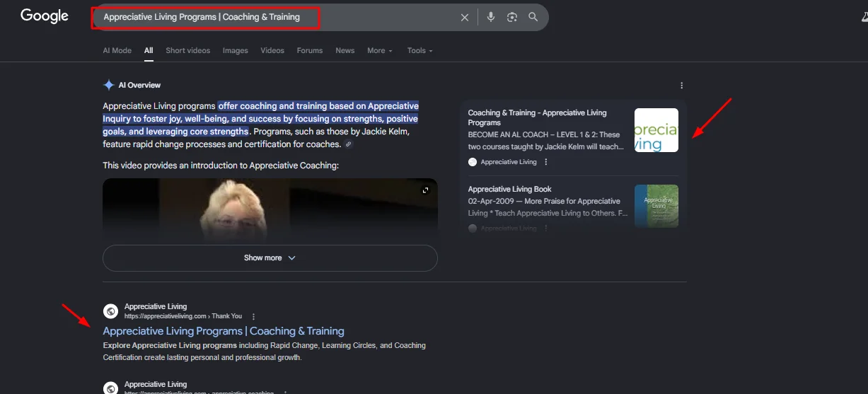Open Appreciative Living Programs result link
This screenshot has width=868, height=394.
[224, 331]
